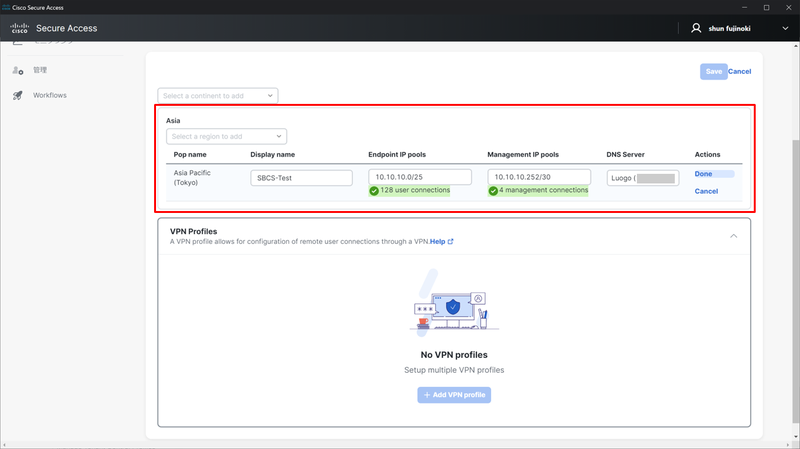Click the scroll down arrow of the scrollbar
The height and width of the screenshot is (449, 800).
[x=796, y=437]
